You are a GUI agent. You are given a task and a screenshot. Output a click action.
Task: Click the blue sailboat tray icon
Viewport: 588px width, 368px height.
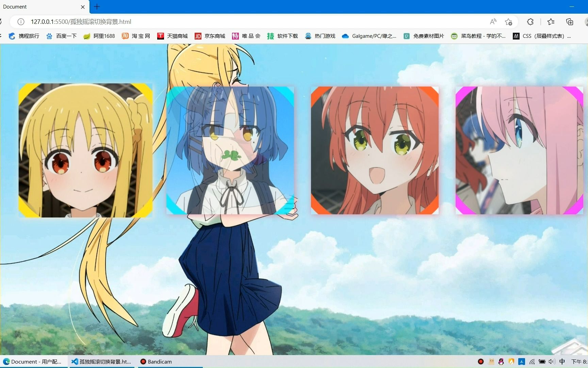[x=522, y=362]
